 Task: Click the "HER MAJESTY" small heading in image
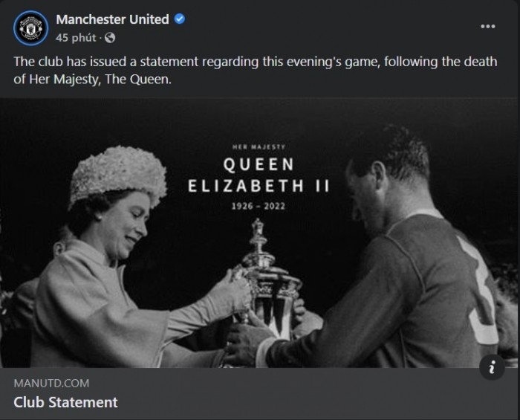[259, 146]
